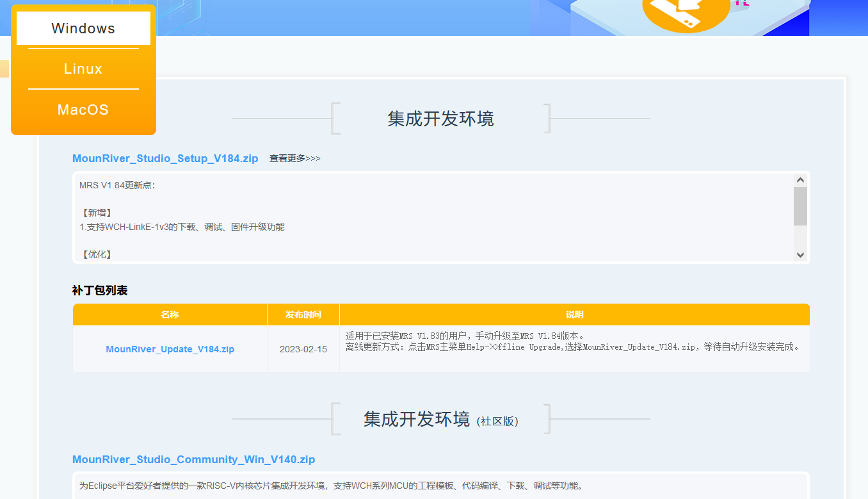Click the 发布时间 column header
Viewport: 868px width, 499px height.
(303, 315)
